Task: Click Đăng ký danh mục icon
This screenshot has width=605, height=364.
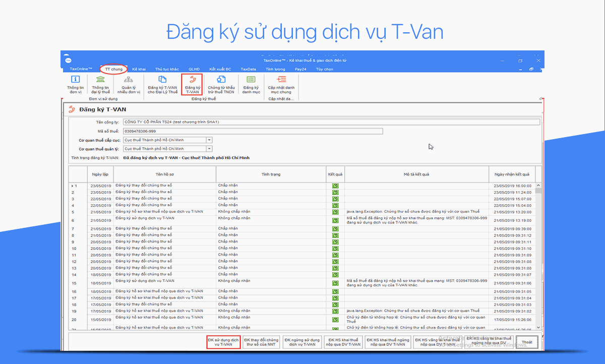Action: [251, 84]
